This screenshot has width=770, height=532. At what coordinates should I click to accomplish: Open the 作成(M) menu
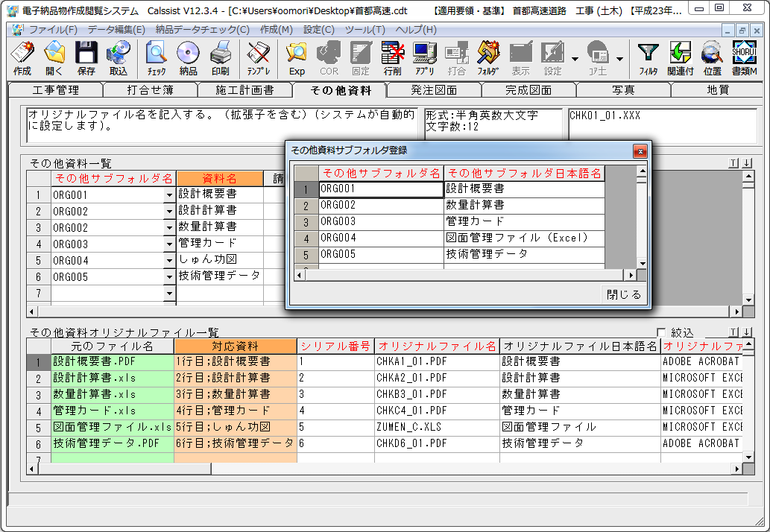277,30
